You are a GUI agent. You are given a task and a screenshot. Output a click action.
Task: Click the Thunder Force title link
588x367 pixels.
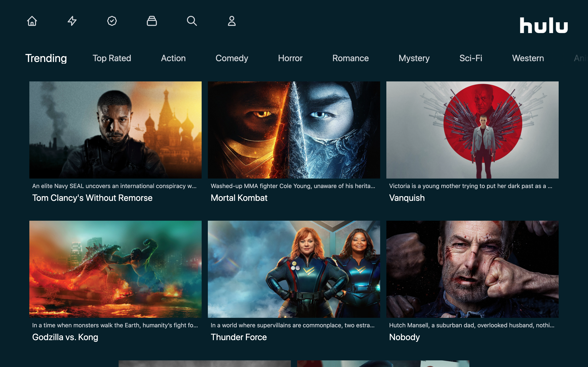[x=239, y=337]
